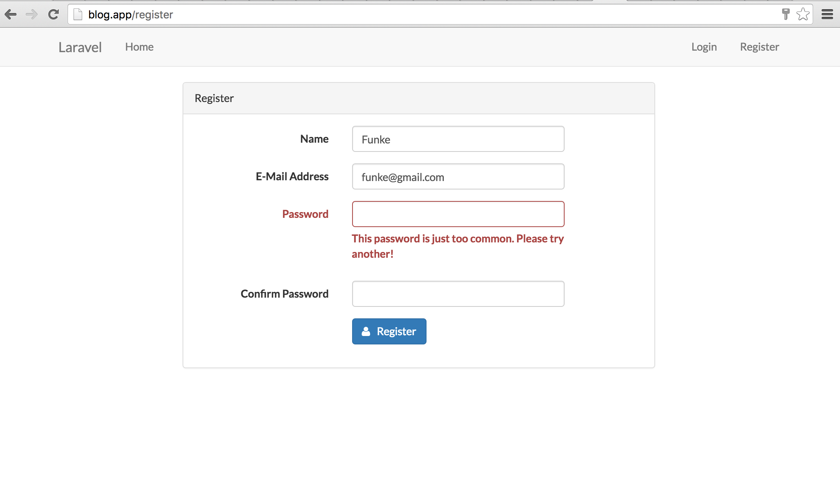This screenshot has height=504, width=840.
Task: Go to the Login page
Action: pos(704,46)
